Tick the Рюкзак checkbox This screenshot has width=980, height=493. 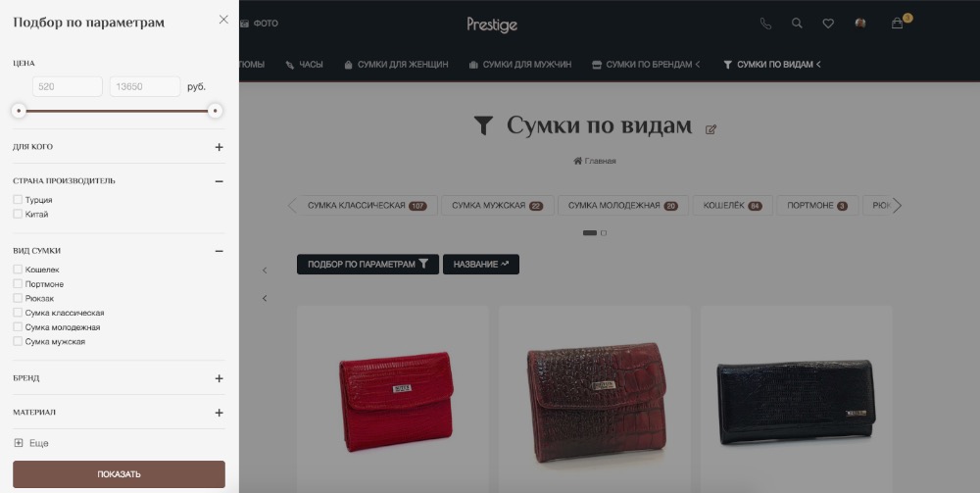pos(18,298)
